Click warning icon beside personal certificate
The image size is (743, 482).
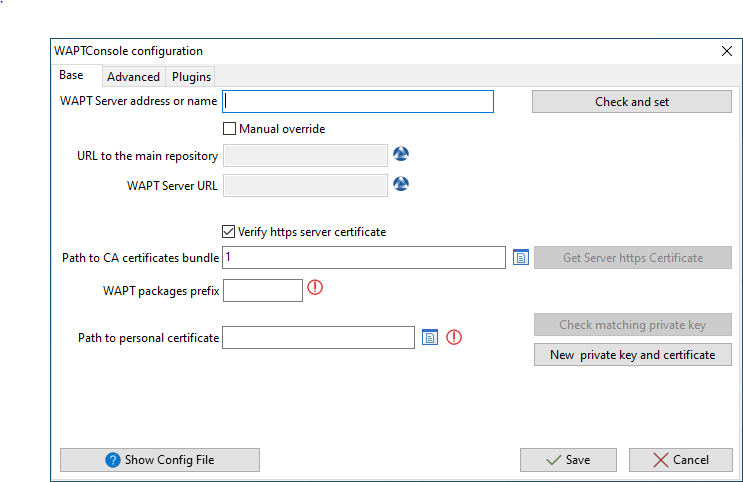coord(454,337)
